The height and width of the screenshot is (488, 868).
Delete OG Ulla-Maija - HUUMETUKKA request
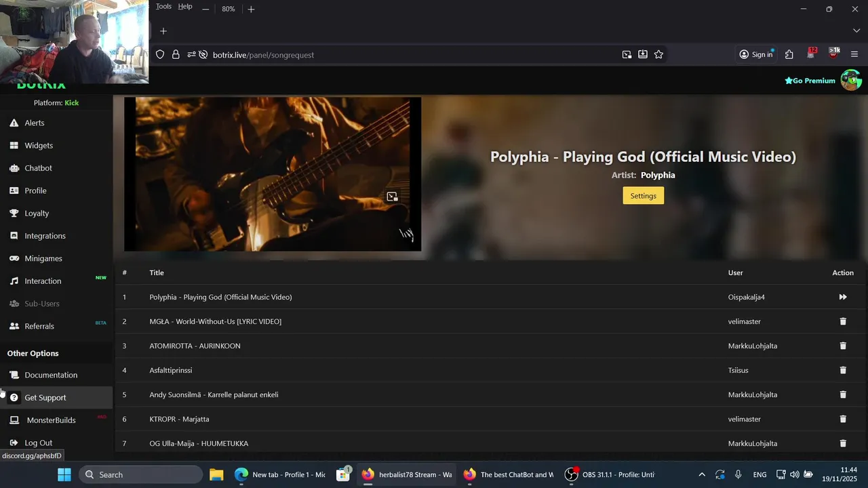tap(843, 443)
